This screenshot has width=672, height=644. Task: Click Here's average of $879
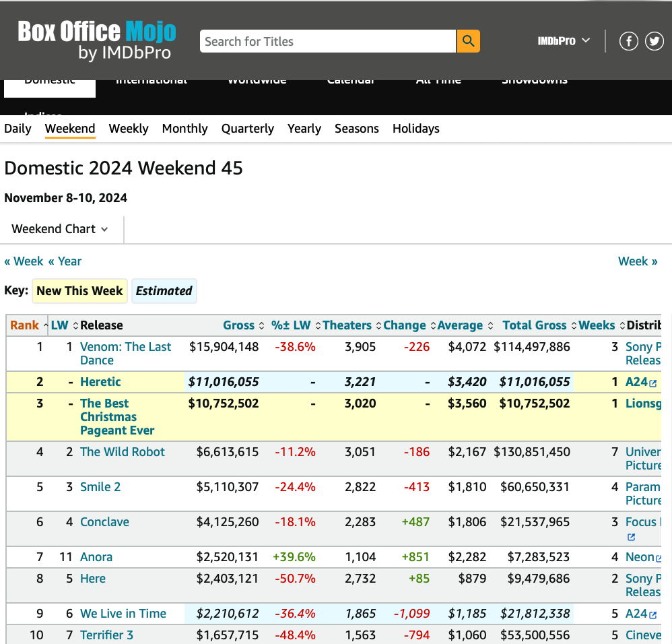472,579
